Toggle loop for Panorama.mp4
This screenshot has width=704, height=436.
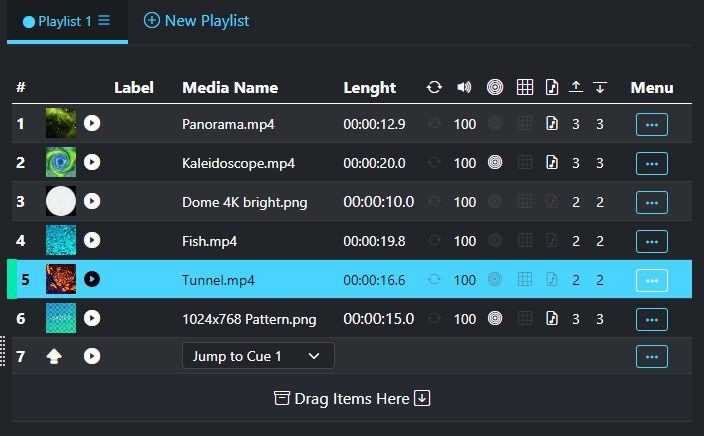[434, 124]
